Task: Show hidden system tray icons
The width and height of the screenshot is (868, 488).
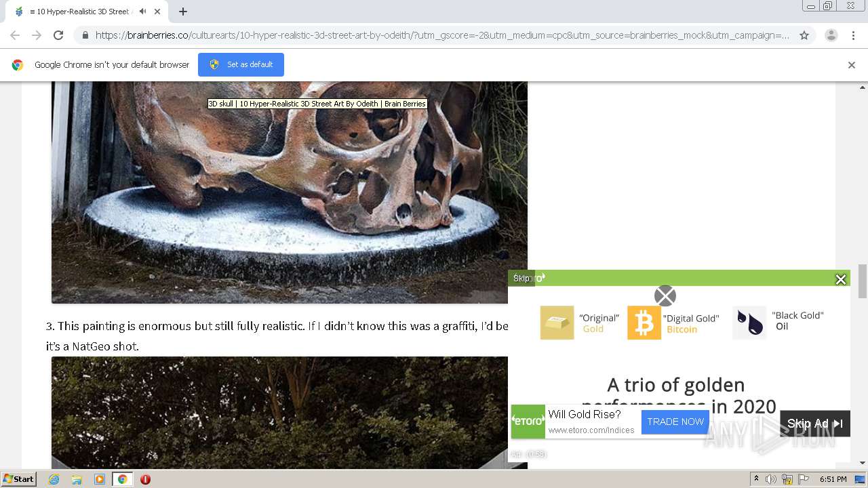Action: 756,479
